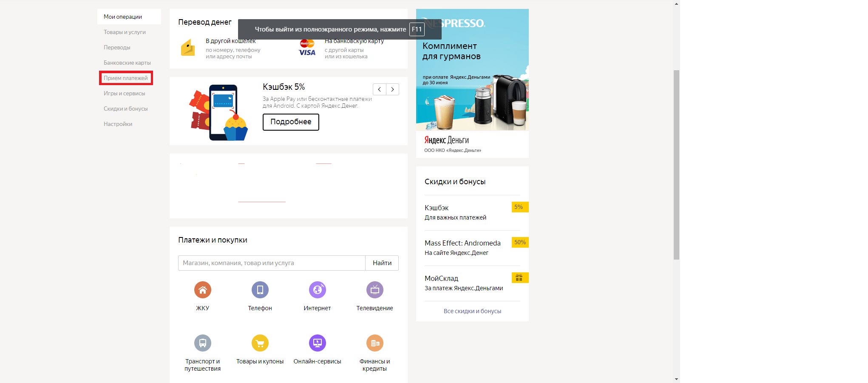Open Скидки и бонусы sidebar item
Viewport: 868px width, 383px height.
click(126, 109)
